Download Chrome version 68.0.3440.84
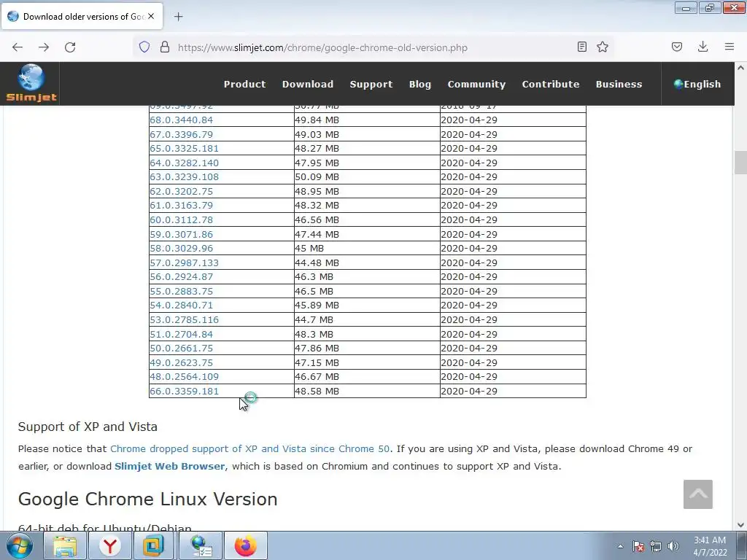The width and height of the screenshot is (747, 560). [181, 120]
